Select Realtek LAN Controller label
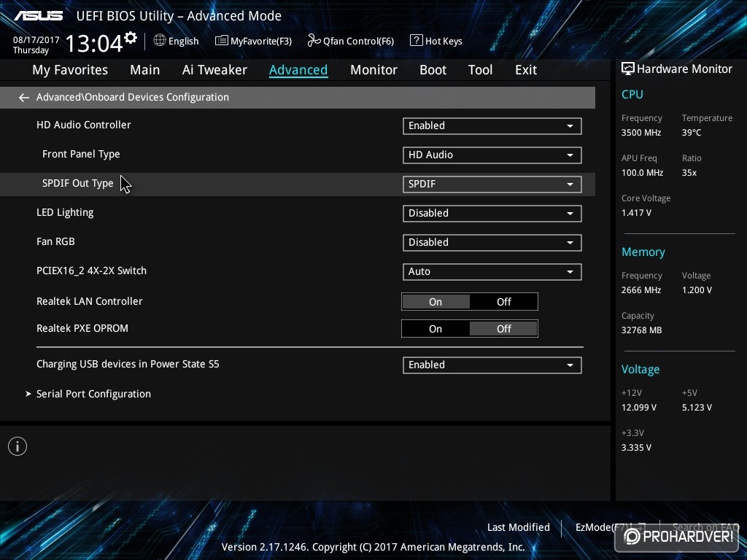 pos(90,301)
